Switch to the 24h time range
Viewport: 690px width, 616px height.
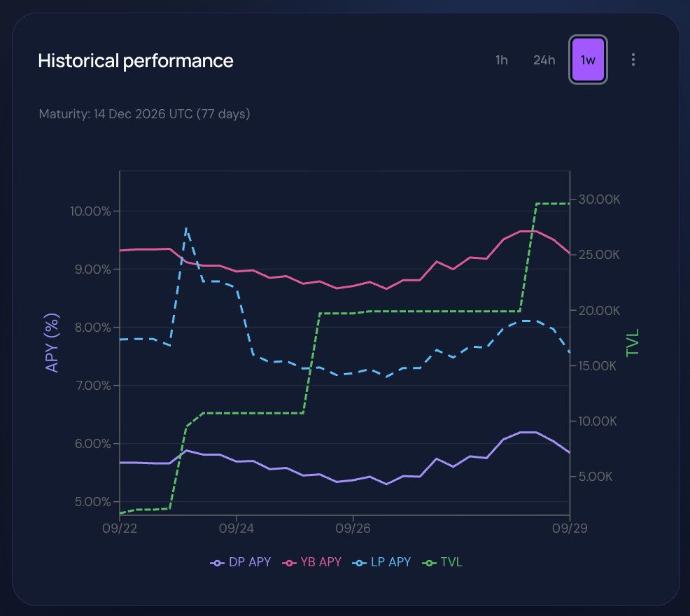[544, 60]
